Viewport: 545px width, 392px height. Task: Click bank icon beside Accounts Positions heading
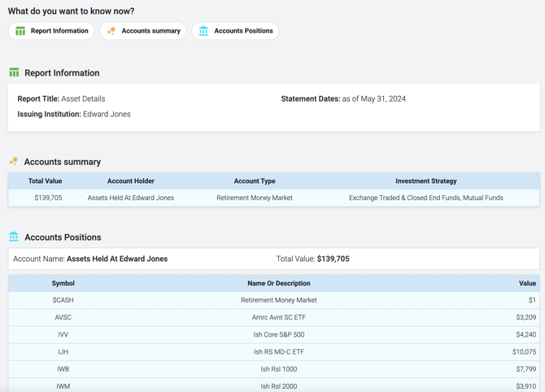pos(14,237)
